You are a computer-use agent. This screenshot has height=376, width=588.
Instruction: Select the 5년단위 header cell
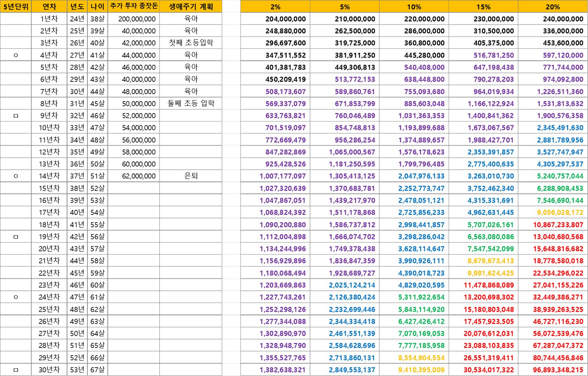click(x=16, y=7)
